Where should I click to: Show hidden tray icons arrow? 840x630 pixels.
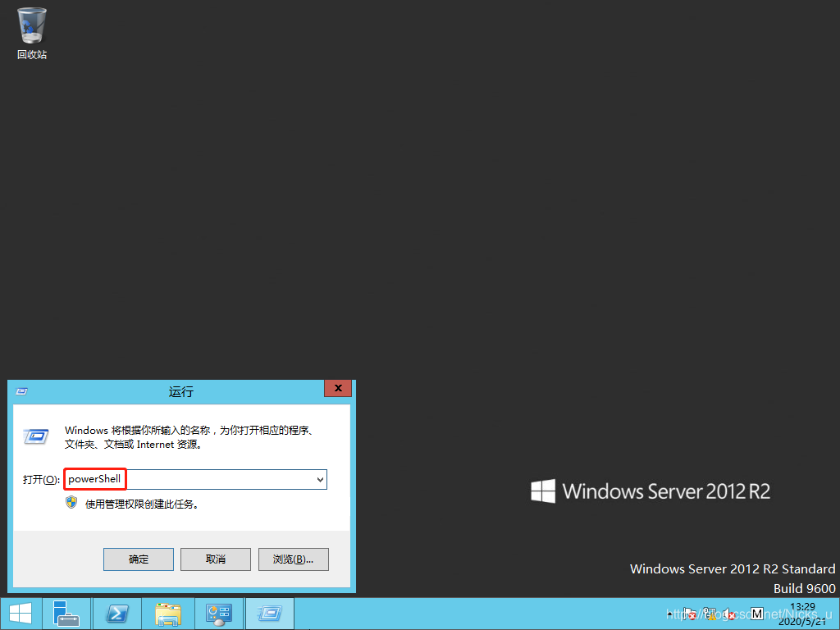point(669,614)
